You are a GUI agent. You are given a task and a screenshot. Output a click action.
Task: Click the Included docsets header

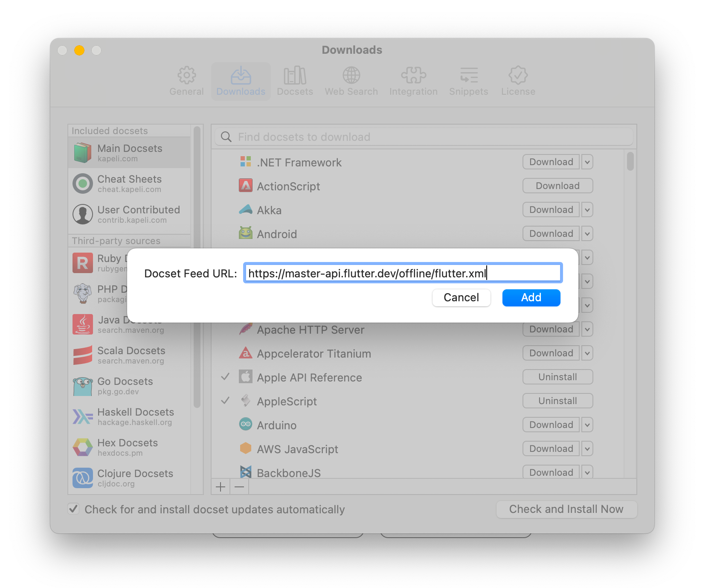tap(110, 131)
